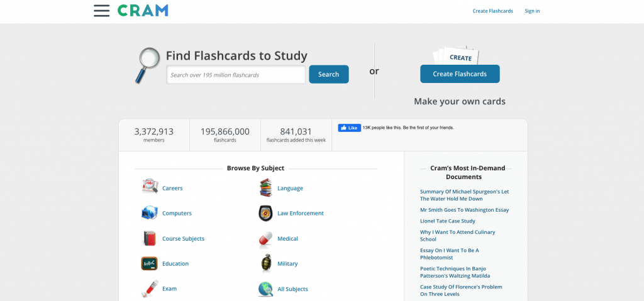
Task: Open the Sign in link
Action: (x=532, y=11)
